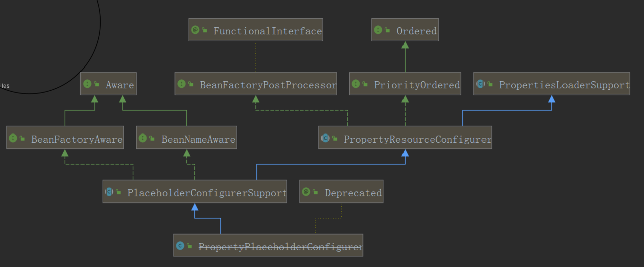644x267 pixels.
Task: Click the class icon on PropertyPlaceholderConfigurer
Action: click(180, 245)
